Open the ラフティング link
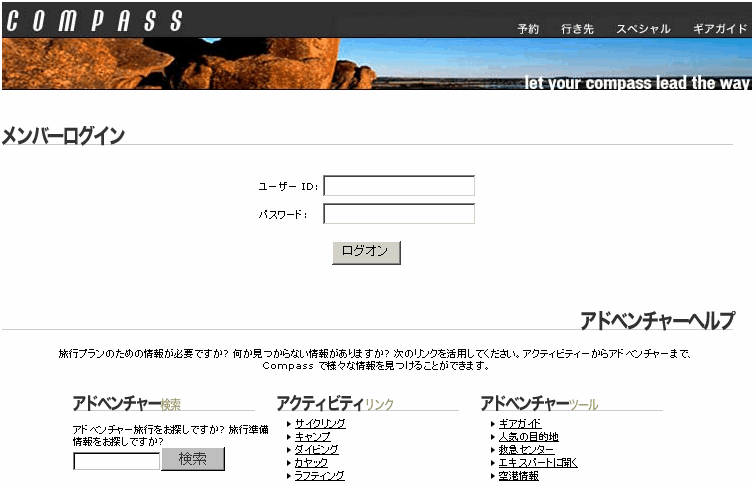Viewport: 754px width, 486px height. click(319, 475)
